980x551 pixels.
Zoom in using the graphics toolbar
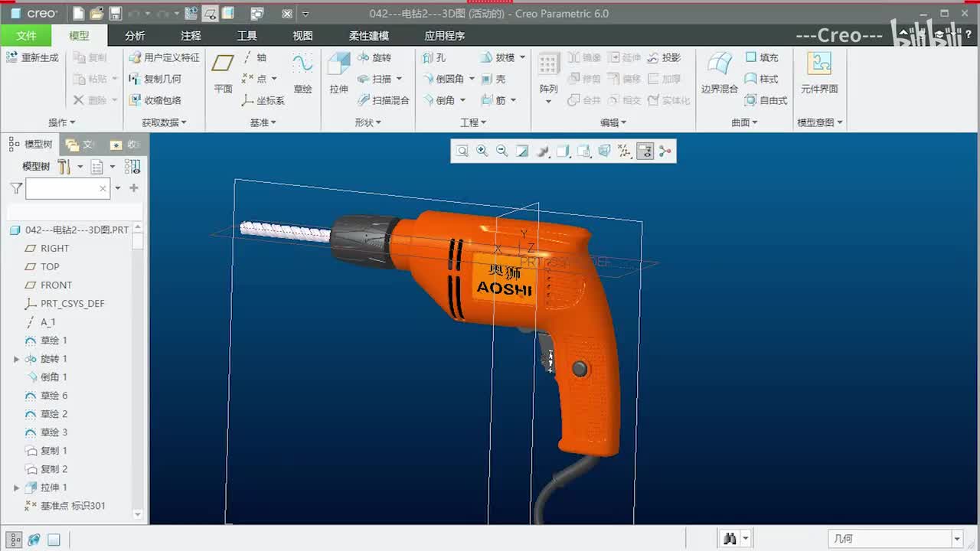[482, 152]
